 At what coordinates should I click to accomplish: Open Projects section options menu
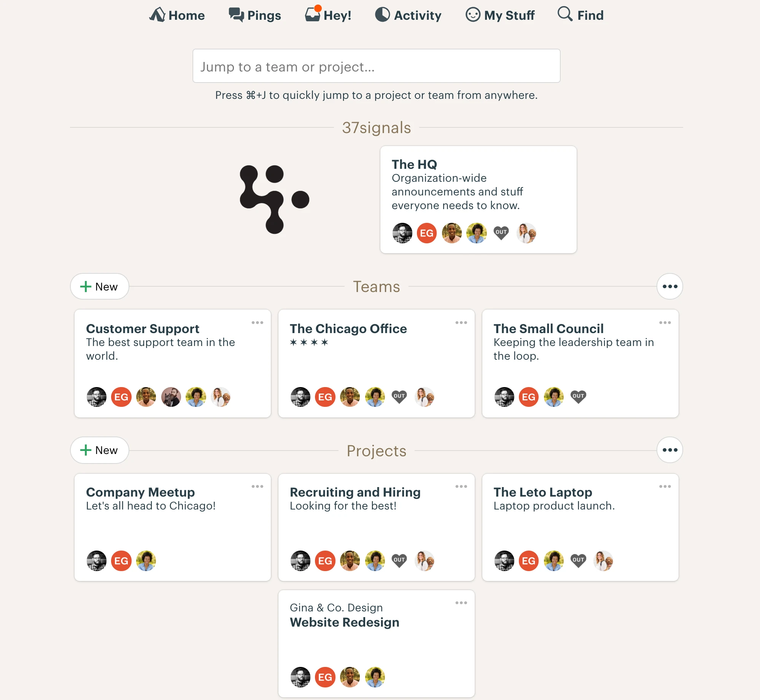[x=670, y=450]
